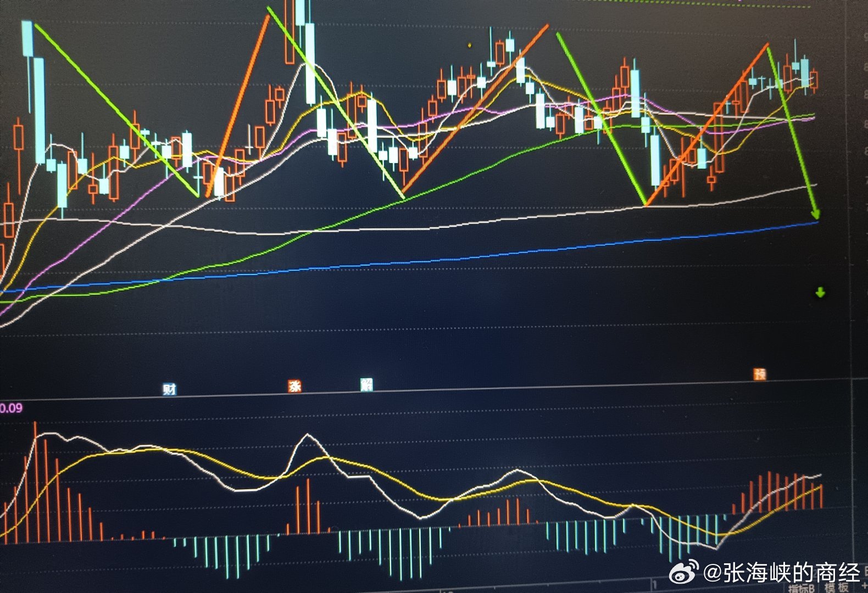This screenshot has width=868, height=593.
Task: Click the small yellow dot marker on the chart
Action: coord(470,46)
